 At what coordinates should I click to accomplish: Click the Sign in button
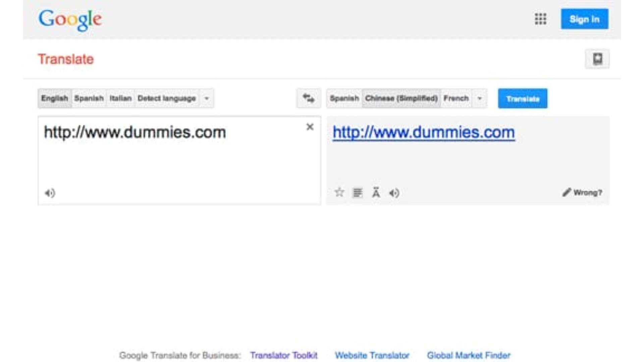[x=584, y=19]
